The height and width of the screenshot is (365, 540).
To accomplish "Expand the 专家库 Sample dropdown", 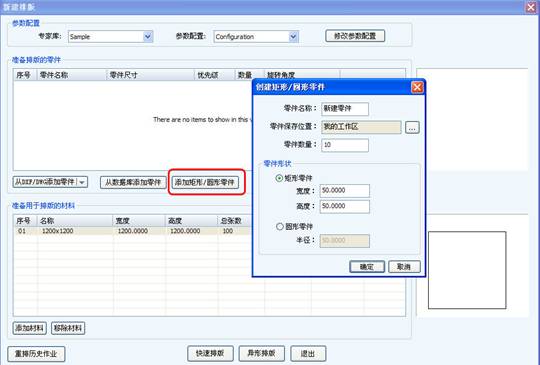I will (x=148, y=36).
